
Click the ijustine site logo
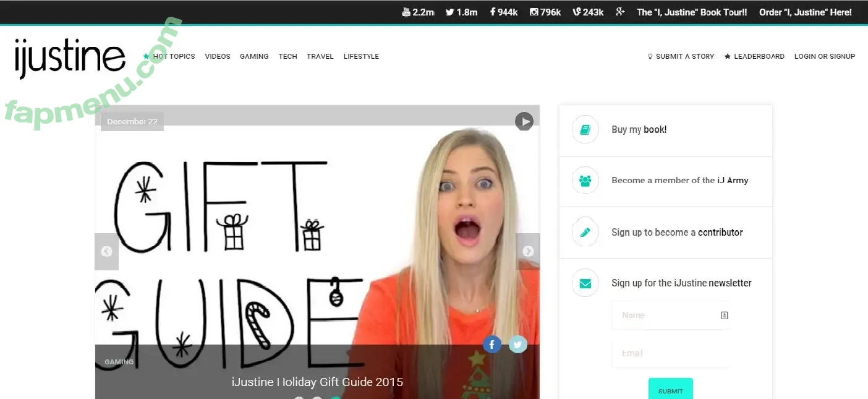pyautogui.click(x=70, y=59)
